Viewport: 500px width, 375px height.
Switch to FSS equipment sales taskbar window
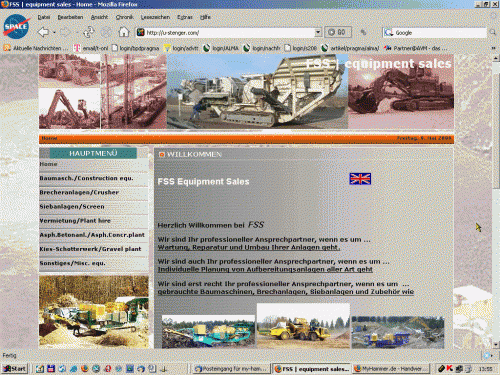click(311, 369)
